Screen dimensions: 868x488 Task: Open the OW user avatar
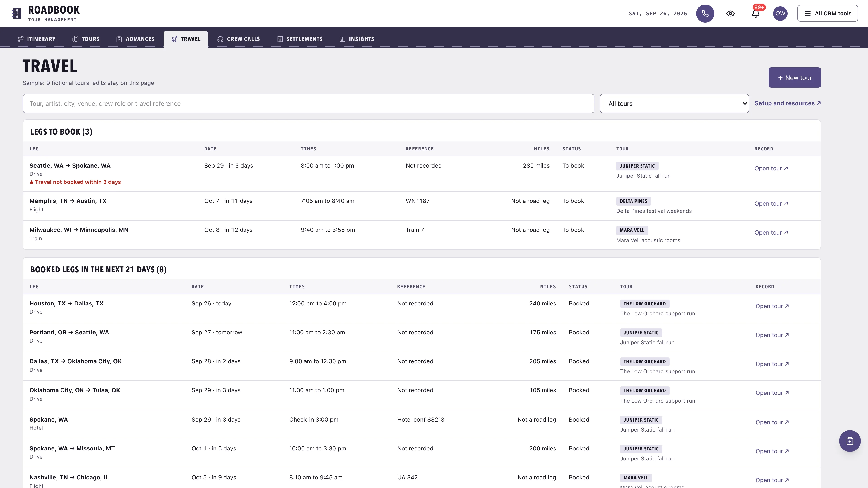point(780,14)
